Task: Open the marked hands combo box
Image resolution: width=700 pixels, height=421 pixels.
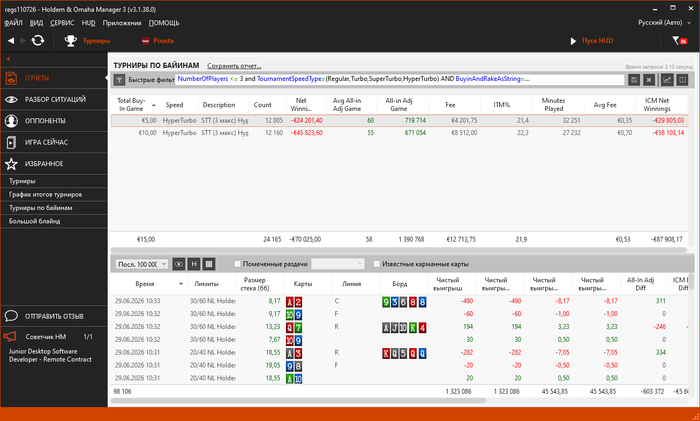Action: tap(338, 264)
